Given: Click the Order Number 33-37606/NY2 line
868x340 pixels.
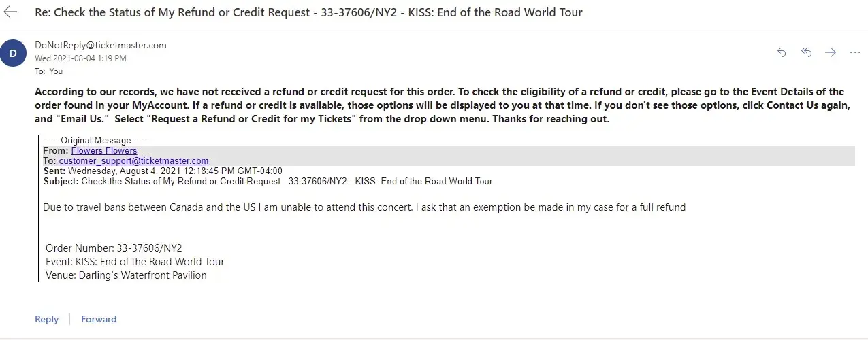Looking at the screenshot, I should point(114,248).
